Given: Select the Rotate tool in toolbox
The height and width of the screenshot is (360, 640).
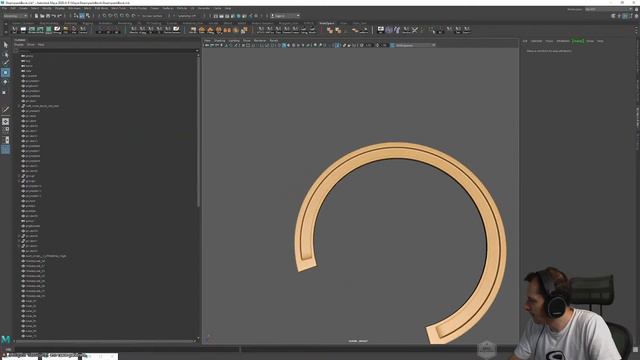Looking at the screenshot, I should point(5,82).
